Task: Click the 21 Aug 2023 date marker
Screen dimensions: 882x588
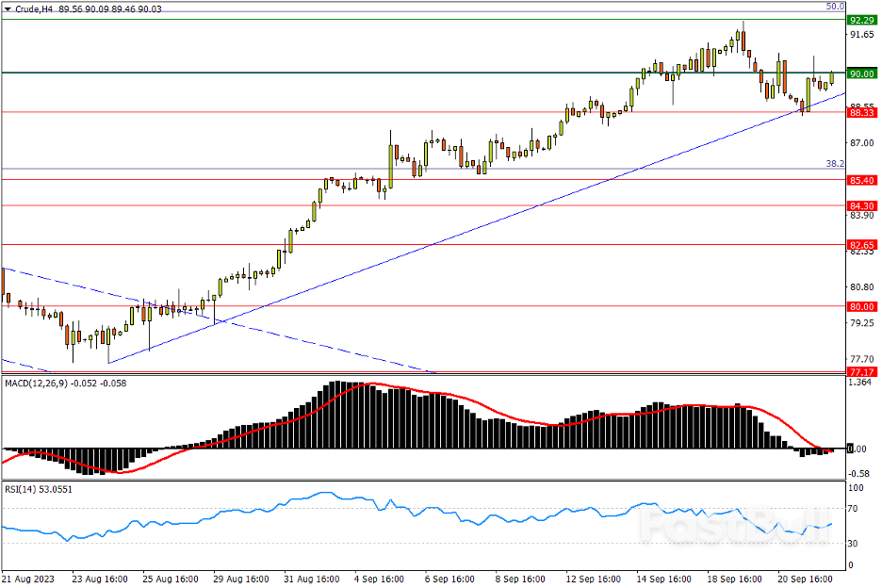Action: pyautogui.click(x=26, y=579)
